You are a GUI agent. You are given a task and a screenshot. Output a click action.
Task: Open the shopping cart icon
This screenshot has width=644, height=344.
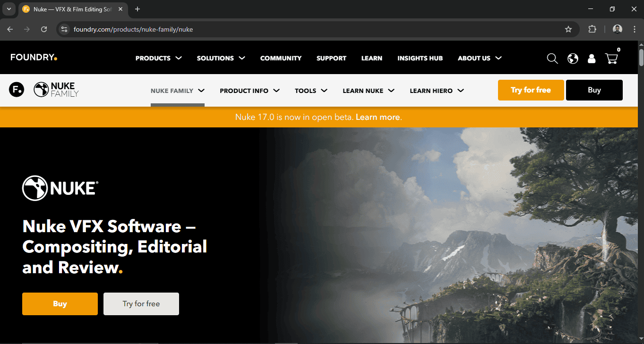(x=611, y=59)
